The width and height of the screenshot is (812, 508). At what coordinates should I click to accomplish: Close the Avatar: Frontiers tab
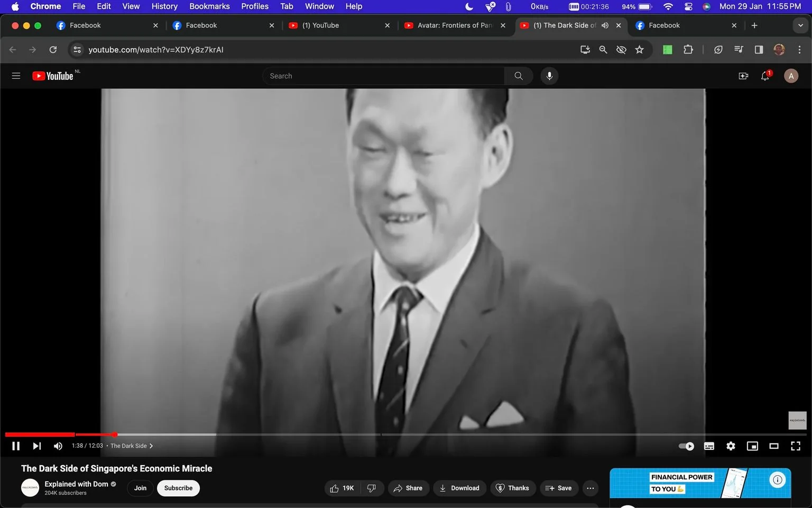503,25
